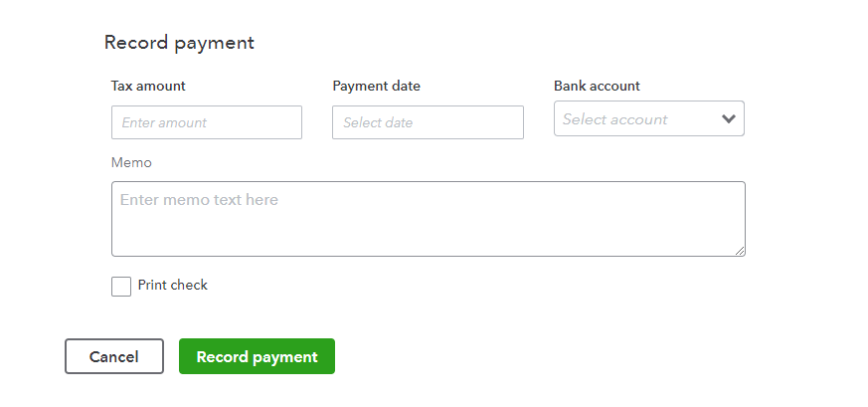Focus the Tax amount input field
Viewport: 868px width, 407px height.
[207, 122]
